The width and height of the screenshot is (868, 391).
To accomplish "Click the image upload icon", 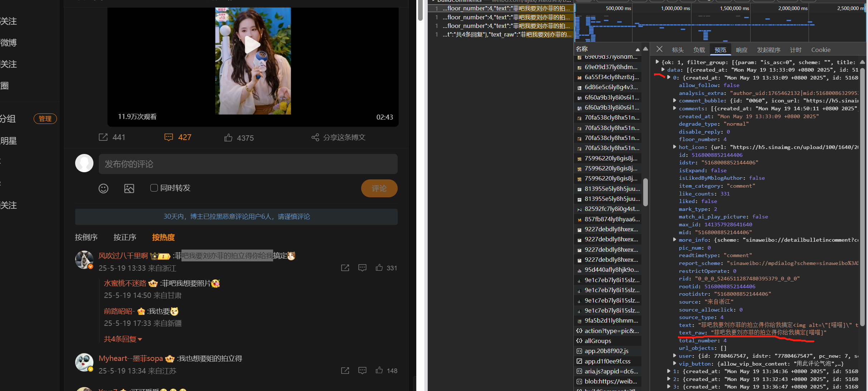I will (x=129, y=189).
